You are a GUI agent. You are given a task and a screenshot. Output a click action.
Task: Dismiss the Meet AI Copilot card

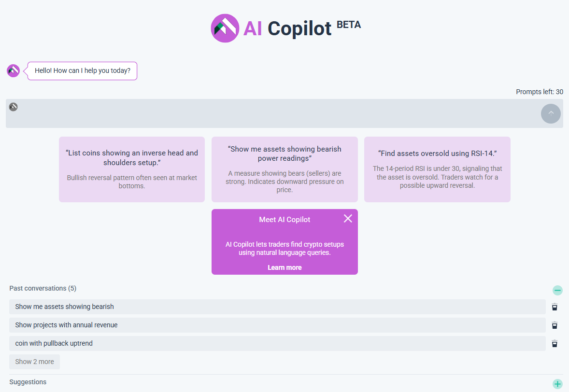(348, 219)
